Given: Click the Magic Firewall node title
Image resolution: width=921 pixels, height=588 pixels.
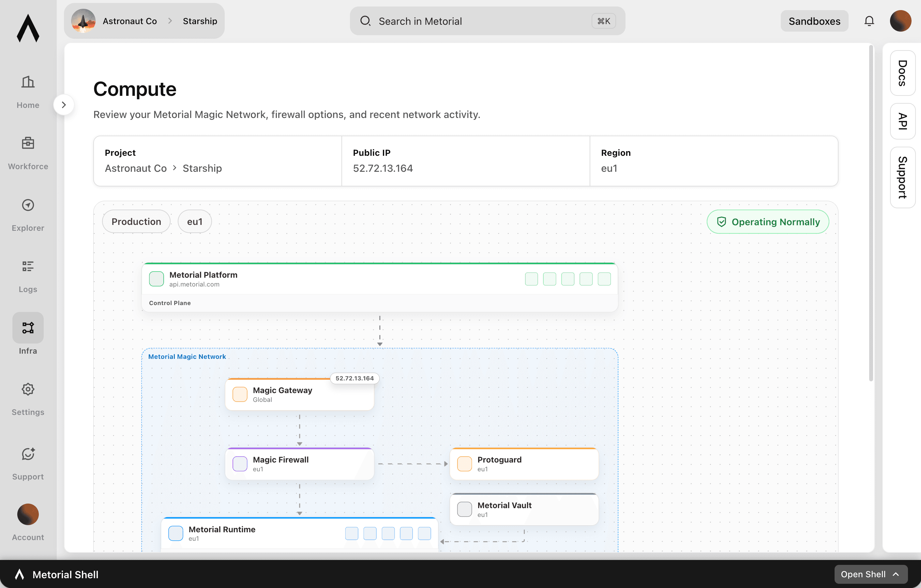Looking at the screenshot, I should point(281,460).
